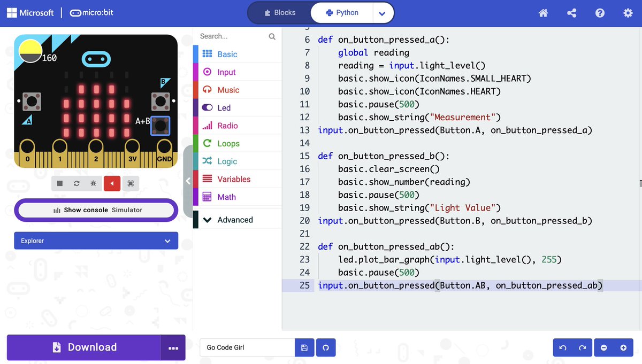Stop the running simulator
This screenshot has height=364, width=642.
[59, 183]
